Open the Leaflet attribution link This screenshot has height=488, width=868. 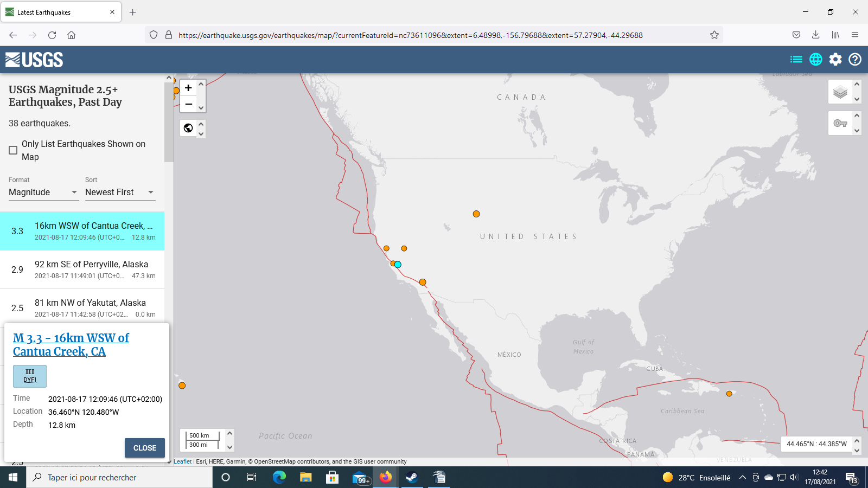point(183,461)
